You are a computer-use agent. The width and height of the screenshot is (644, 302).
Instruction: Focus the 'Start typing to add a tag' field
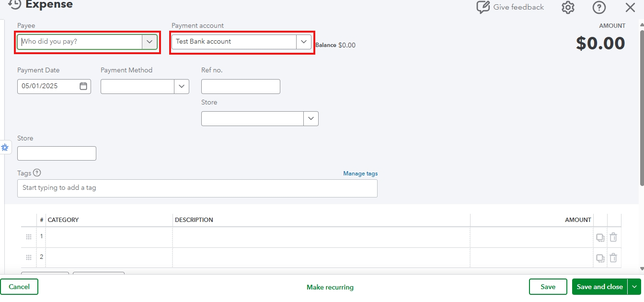point(197,188)
